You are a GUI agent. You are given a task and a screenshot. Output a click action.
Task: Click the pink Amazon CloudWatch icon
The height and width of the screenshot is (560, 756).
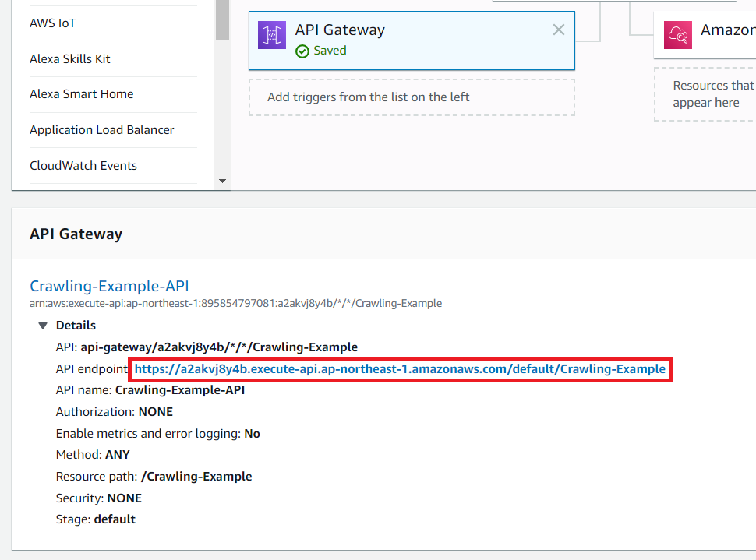click(x=678, y=35)
